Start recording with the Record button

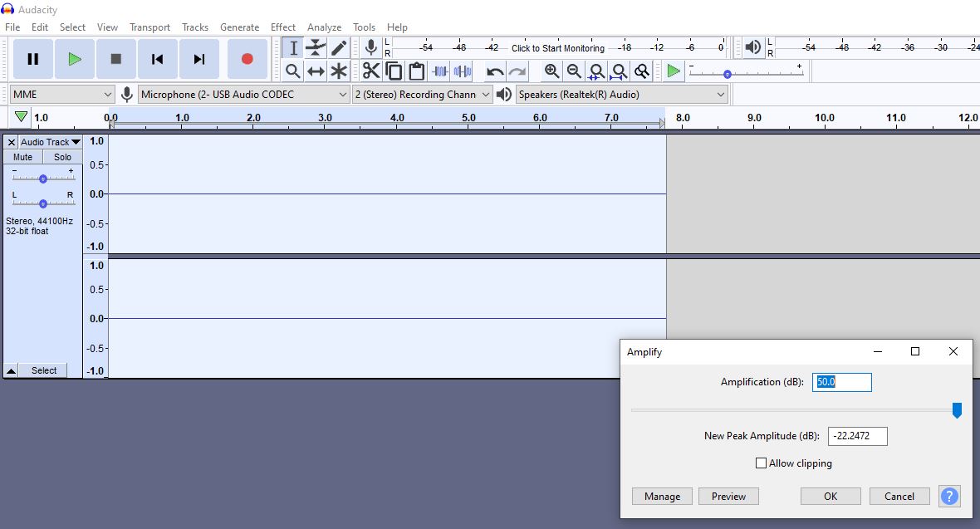(247, 60)
